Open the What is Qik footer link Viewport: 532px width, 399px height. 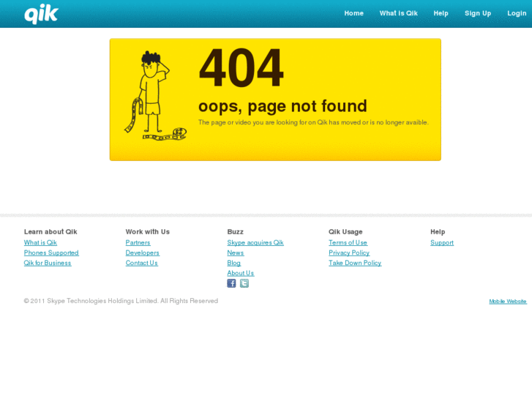click(40, 242)
